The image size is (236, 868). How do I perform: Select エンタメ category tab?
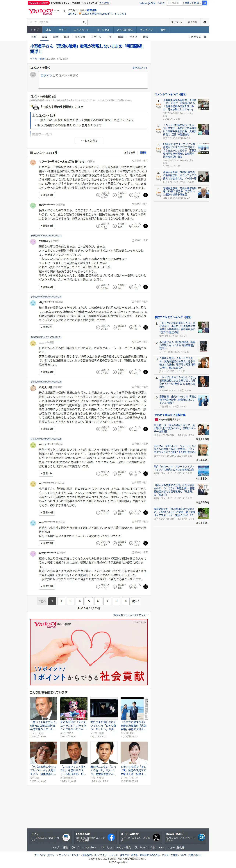tap(80, 37)
